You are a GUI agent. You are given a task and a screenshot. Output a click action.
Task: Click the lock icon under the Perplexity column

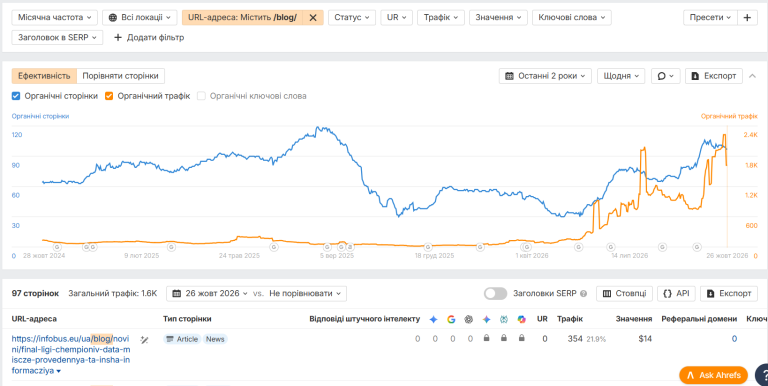tap(504, 338)
